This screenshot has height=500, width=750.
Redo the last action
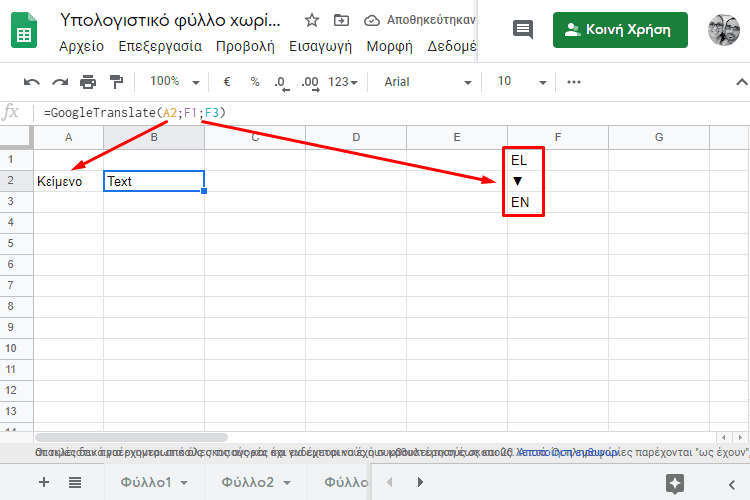tap(60, 82)
